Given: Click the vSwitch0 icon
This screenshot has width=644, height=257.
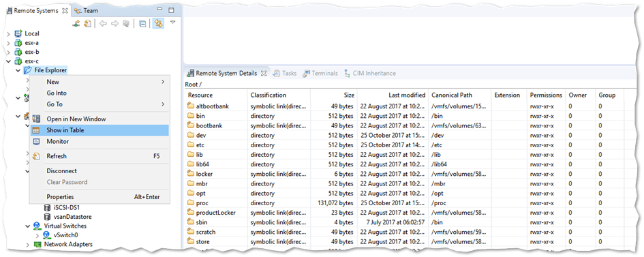Looking at the screenshot, I should point(48,235).
